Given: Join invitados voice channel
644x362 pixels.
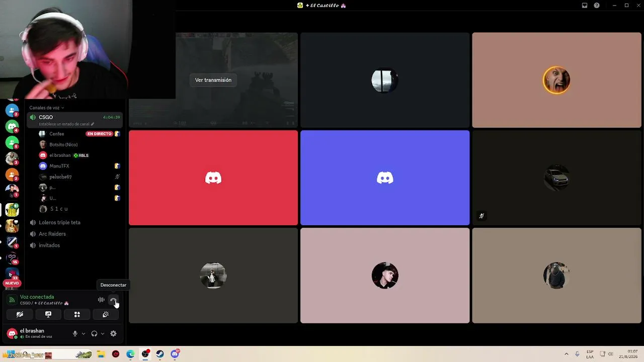Looking at the screenshot, I should click(49, 245).
